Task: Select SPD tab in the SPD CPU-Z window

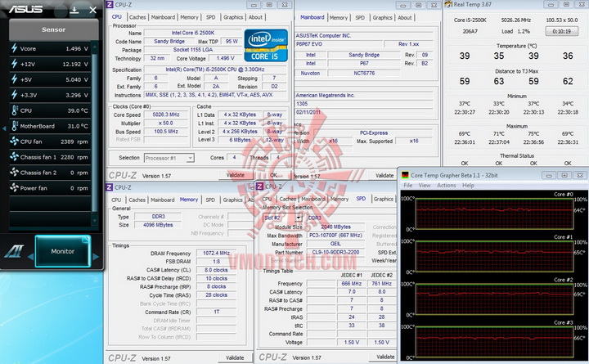Action: pyautogui.click(x=361, y=198)
